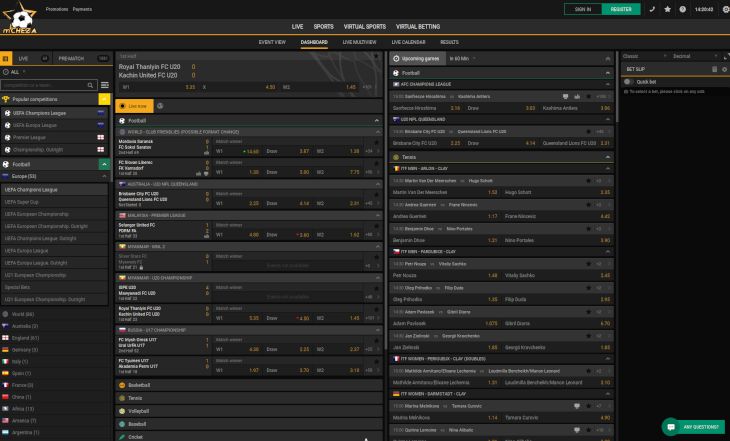730x441 pixels.
Task: Open the SPORTS main navigation item
Action: 324,27
